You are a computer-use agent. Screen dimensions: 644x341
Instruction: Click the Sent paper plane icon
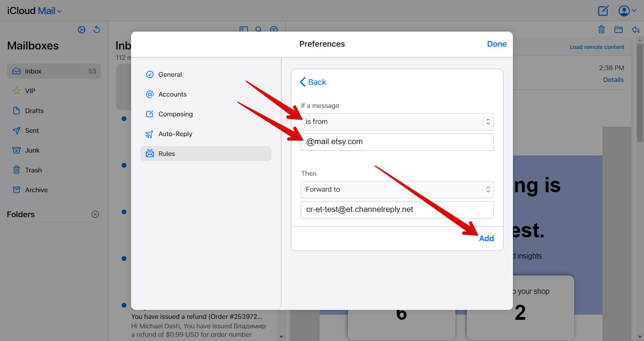[x=17, y=130]
